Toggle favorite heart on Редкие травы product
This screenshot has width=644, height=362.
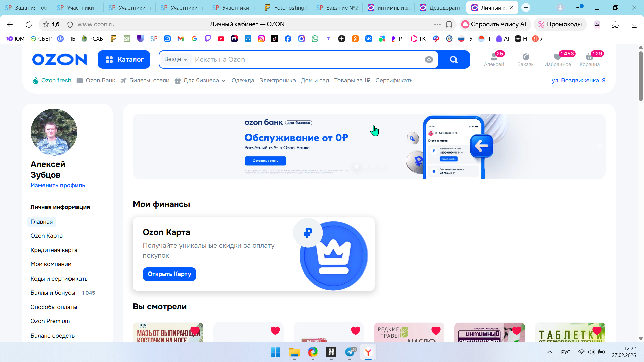[x=436, y=330]
